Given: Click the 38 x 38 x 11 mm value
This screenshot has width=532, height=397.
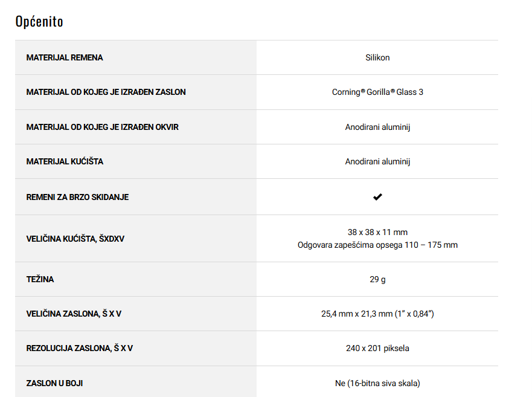Looking at the screenshot, I should (x=377, y=232).
